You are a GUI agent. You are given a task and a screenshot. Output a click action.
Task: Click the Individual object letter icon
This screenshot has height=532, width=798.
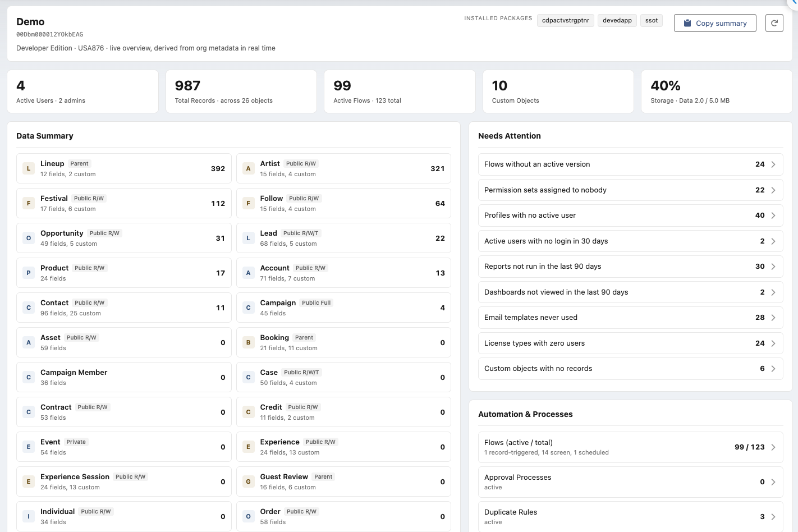point(29,516)
